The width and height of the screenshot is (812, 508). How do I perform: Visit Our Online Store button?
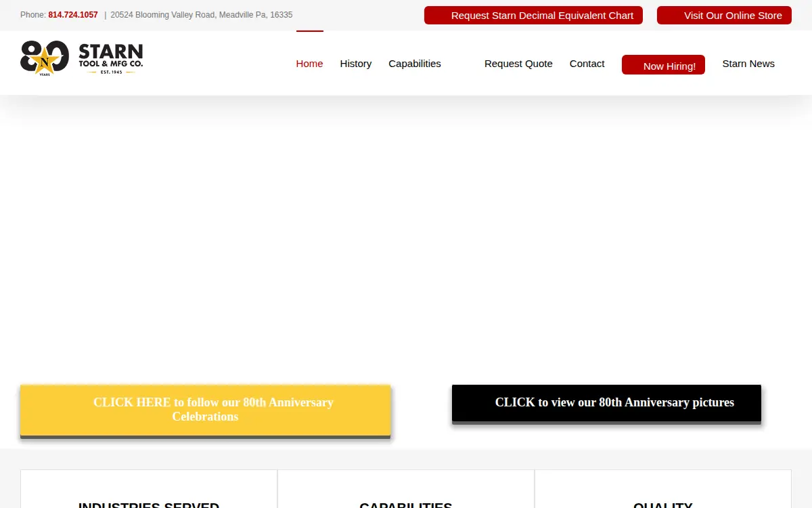click(724, 16)
